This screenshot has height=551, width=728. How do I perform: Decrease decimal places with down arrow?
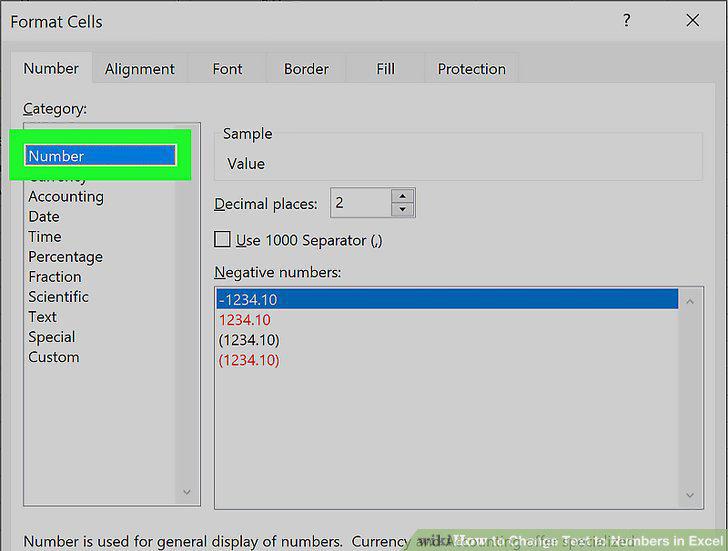click(402, 209)
